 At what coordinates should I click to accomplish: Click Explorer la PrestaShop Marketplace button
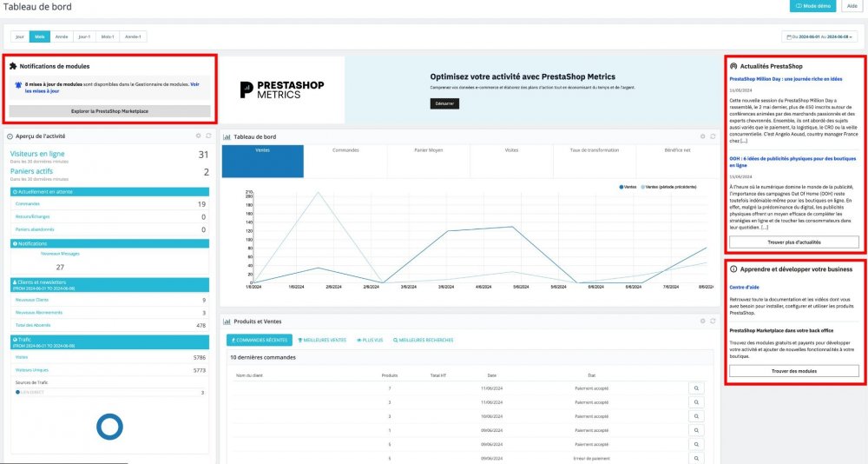[109, 111]
